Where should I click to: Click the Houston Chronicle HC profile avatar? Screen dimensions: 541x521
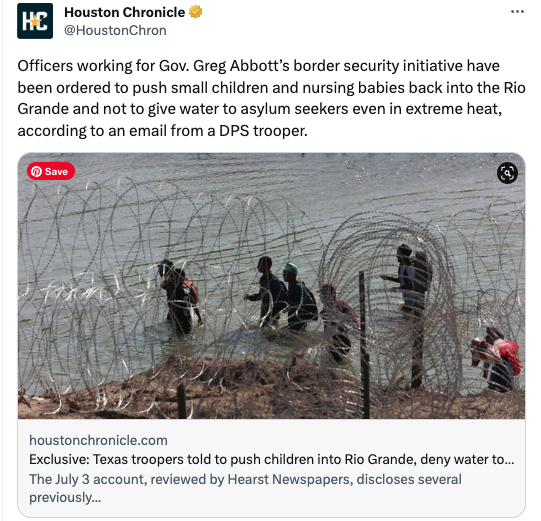coord(35,21)
